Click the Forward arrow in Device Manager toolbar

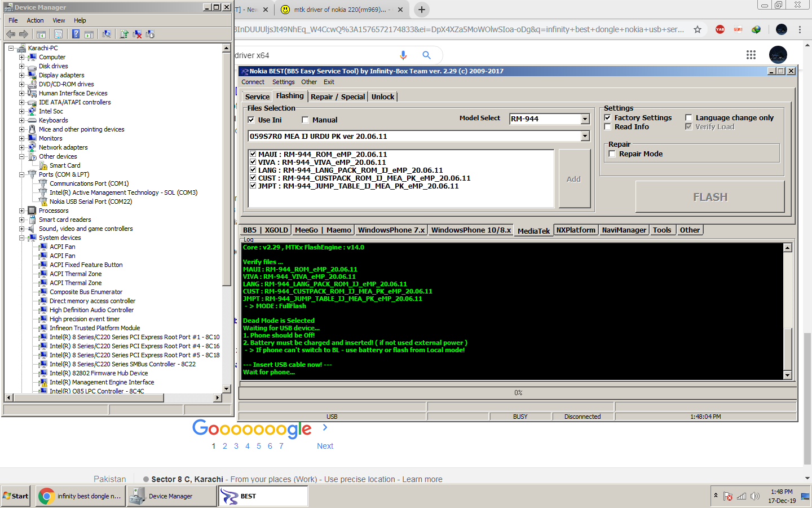coord(23,34)
